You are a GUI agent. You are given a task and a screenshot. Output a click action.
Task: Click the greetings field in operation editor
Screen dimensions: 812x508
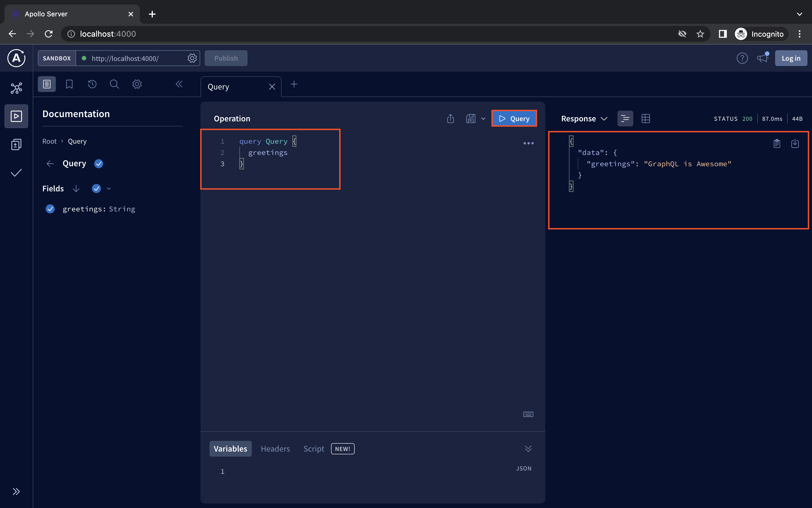268,152
